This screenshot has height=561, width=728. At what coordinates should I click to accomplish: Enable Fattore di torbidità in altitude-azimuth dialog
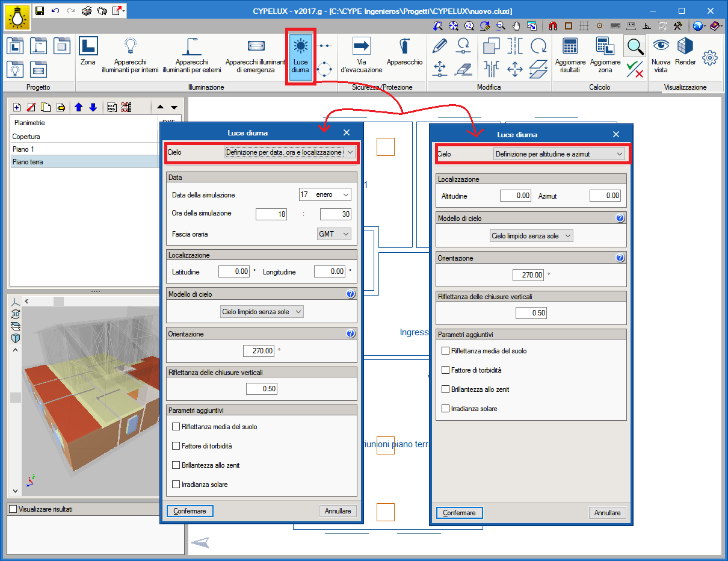pos(446,370)
